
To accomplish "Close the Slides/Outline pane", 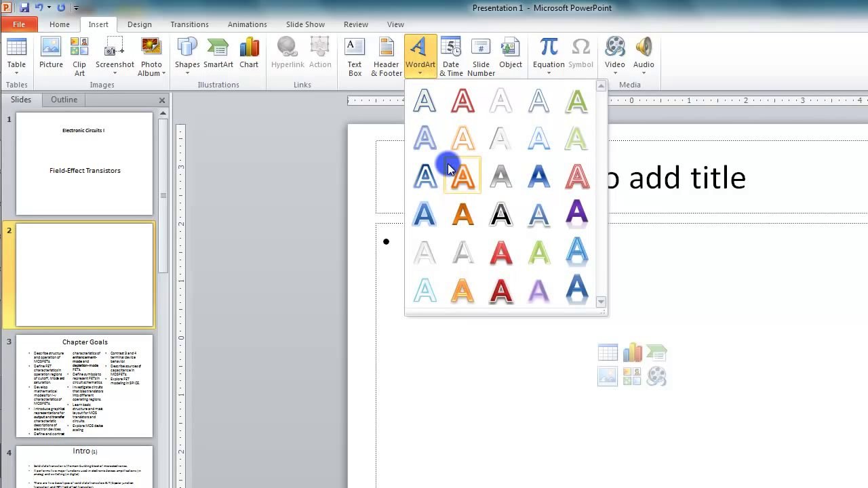I will pyautogui.click(x=162, y=100).
